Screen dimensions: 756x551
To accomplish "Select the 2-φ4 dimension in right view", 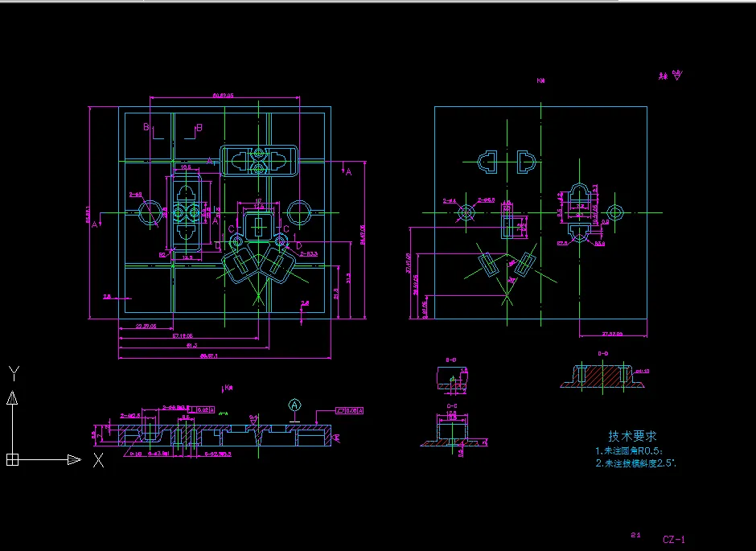I will (x=450, y=200).
